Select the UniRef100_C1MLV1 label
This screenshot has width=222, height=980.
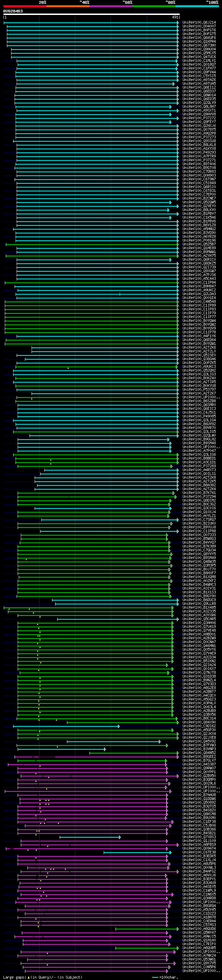[x=199, y=61]
